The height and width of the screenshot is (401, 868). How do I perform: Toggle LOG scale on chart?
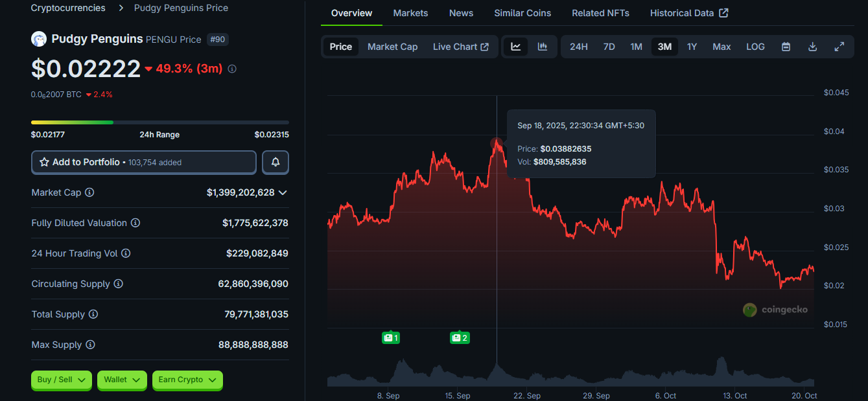tap(755, 47)
